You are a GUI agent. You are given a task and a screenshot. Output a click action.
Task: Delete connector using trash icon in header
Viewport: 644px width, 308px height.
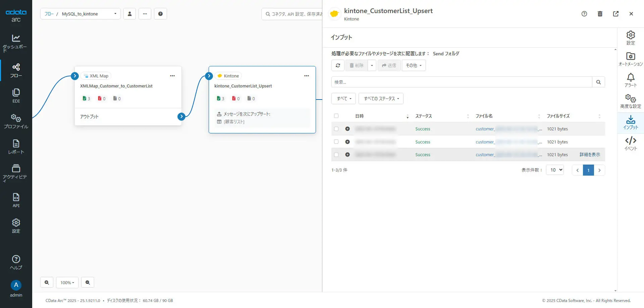coord(600,14)
